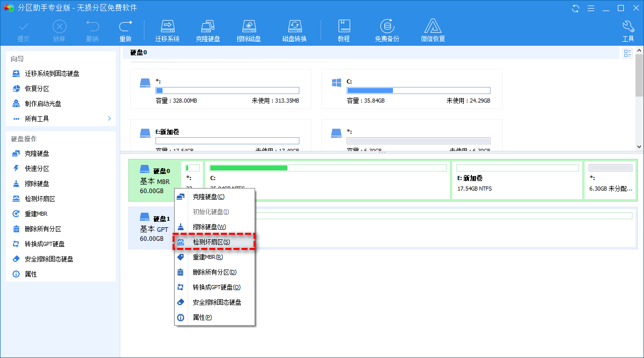Click the 重做 redo toolbar button

125,31
